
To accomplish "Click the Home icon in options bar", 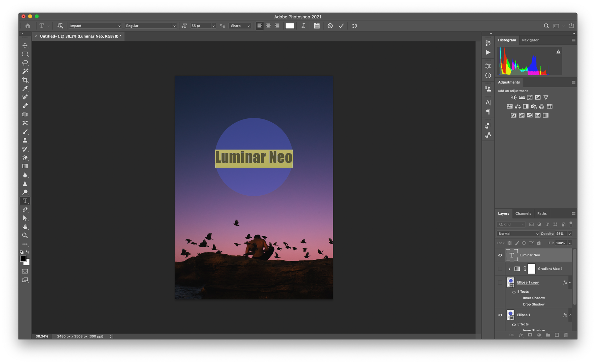I will tap(28, 26).
